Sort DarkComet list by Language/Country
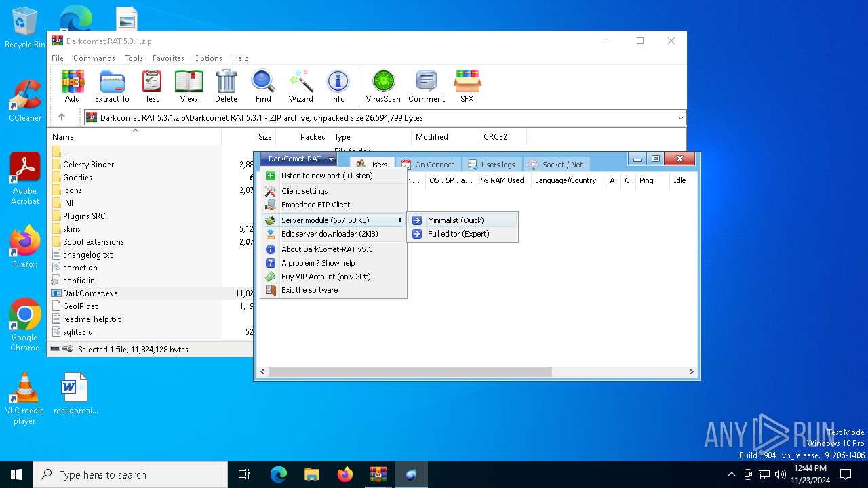Screen dimensions: 868x488 click(567, 180)
